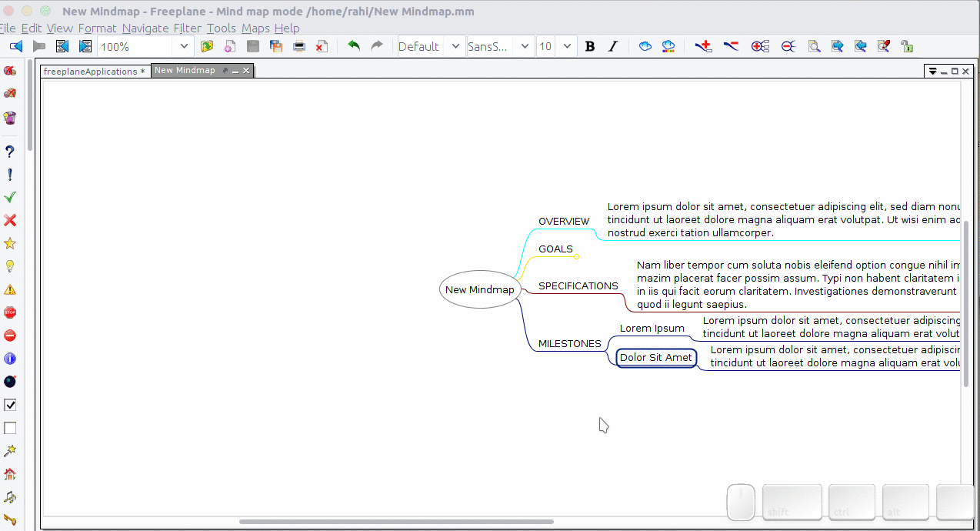Click the padlock encryption icon

pyautogui.click(x=907, y=46)
